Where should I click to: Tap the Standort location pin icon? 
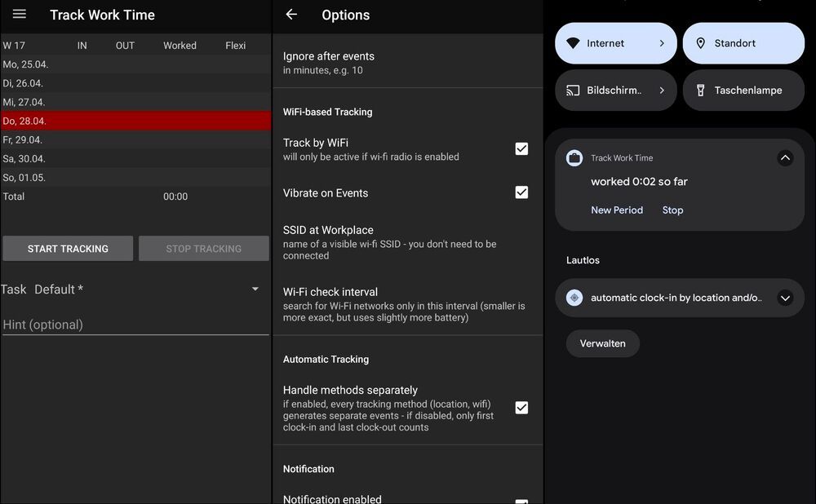tap(702, 42)
